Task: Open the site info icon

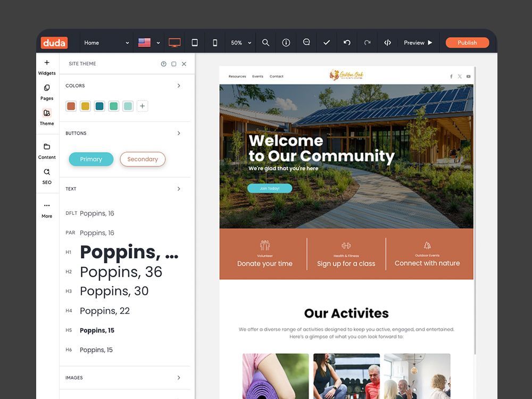Action: tap(286, 43)
